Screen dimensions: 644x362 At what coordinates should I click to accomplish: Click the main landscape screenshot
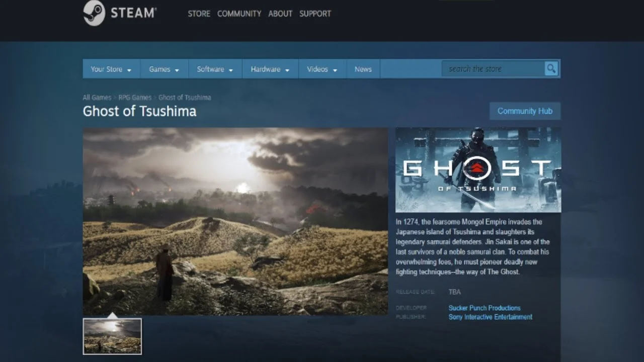(x=235, y=221)
